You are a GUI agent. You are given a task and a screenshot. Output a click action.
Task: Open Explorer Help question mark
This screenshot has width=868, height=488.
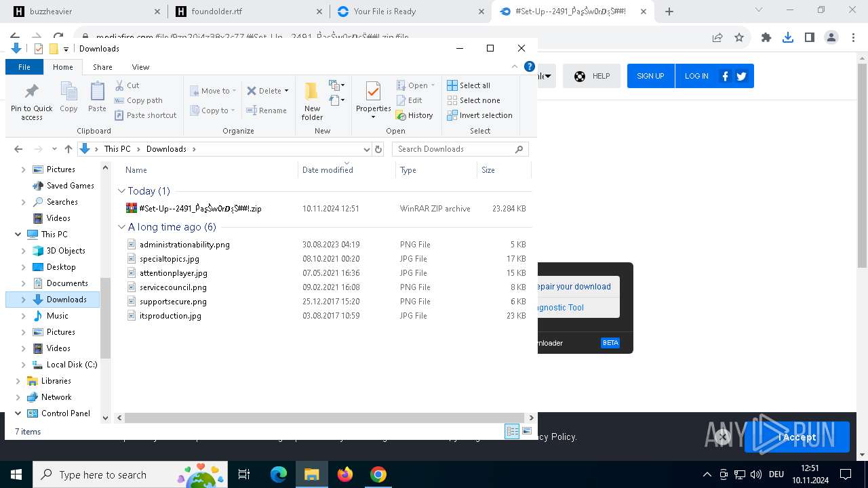point(530,66)
